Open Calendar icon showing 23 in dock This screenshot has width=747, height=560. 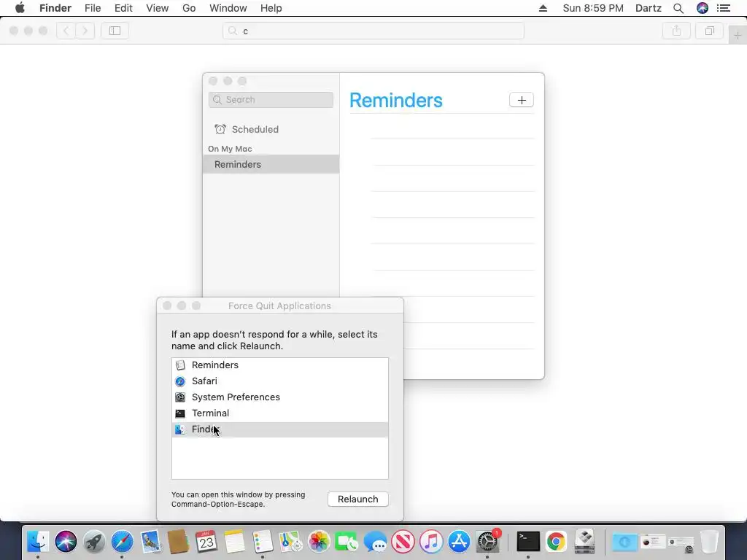tap(206, 542)
